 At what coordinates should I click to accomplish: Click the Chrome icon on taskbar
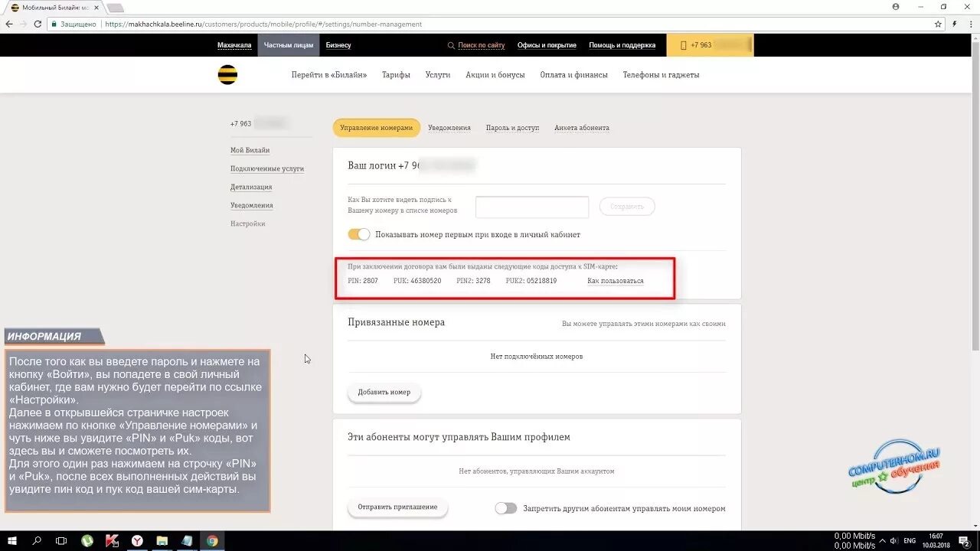tap(212, 540)
